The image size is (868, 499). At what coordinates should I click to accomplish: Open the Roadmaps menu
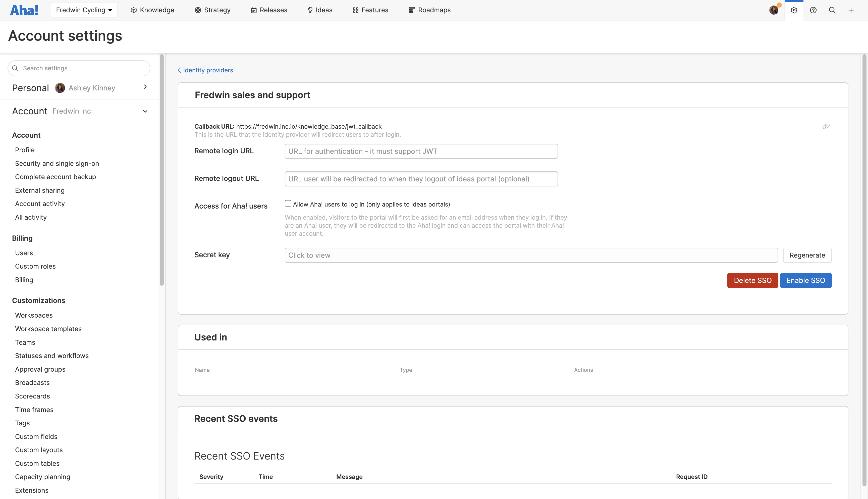[429, 10]
